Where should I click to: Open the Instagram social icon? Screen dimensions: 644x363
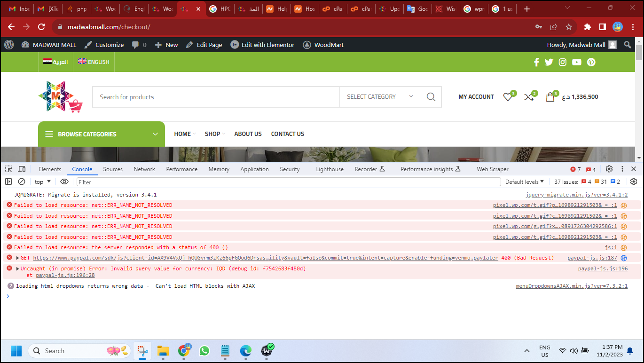[563, 62]
